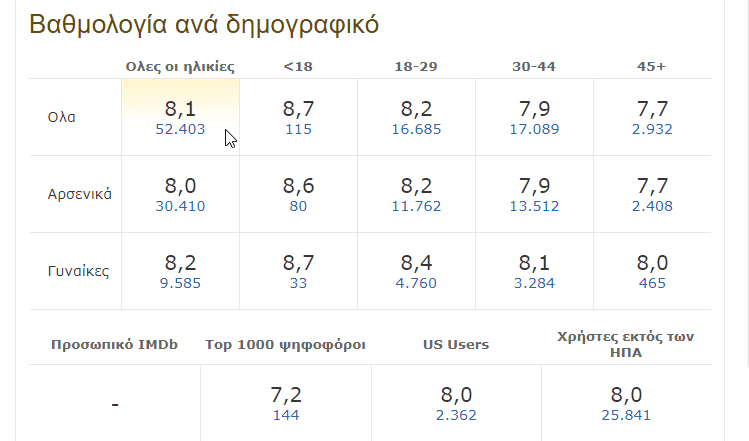Click the 2.408 male votes 45+ link
The image size is (749, 441).
tap(652, 206)
